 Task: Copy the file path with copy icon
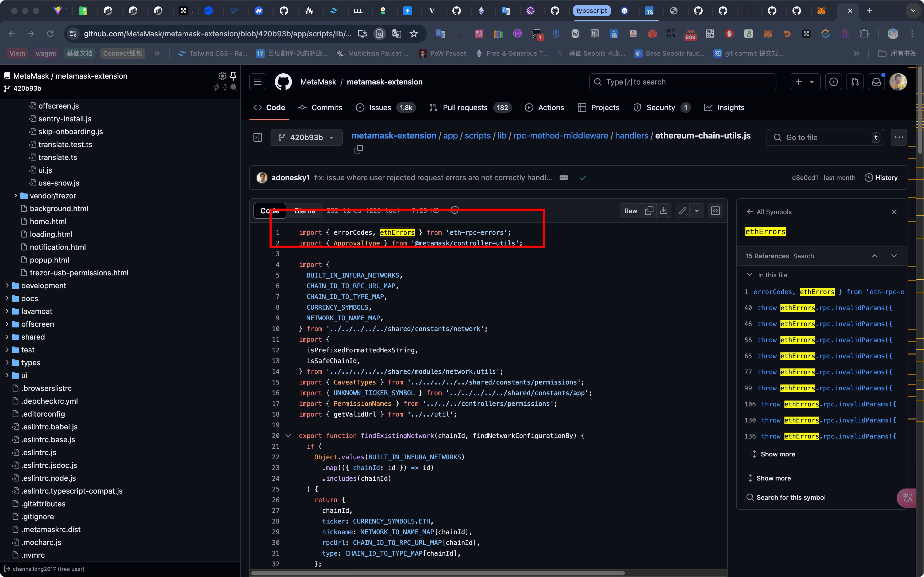click(x=359, y=149)
